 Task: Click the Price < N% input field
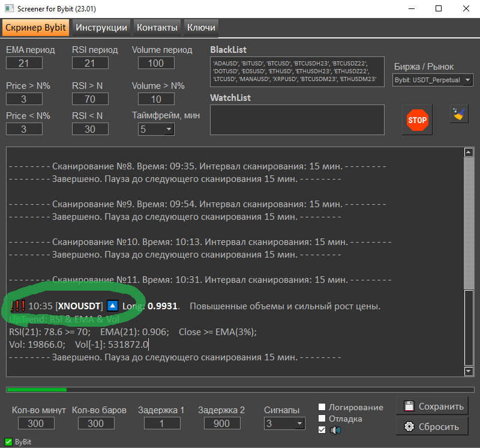tap(24, 129)
